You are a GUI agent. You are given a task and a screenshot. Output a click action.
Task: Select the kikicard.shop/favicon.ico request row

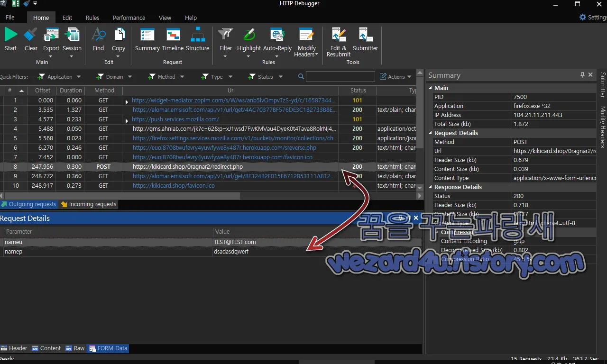coord(208,186)
